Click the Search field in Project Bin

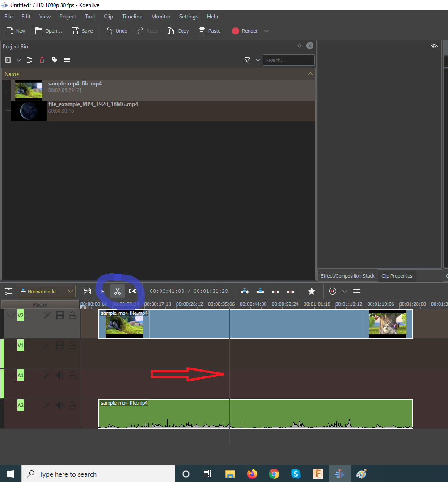click(288, 60)
